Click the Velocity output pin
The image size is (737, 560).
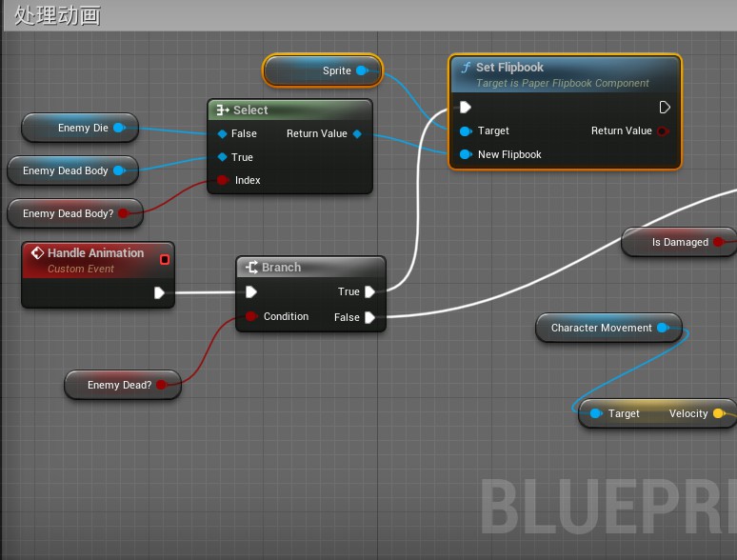(x=719, y=413)
